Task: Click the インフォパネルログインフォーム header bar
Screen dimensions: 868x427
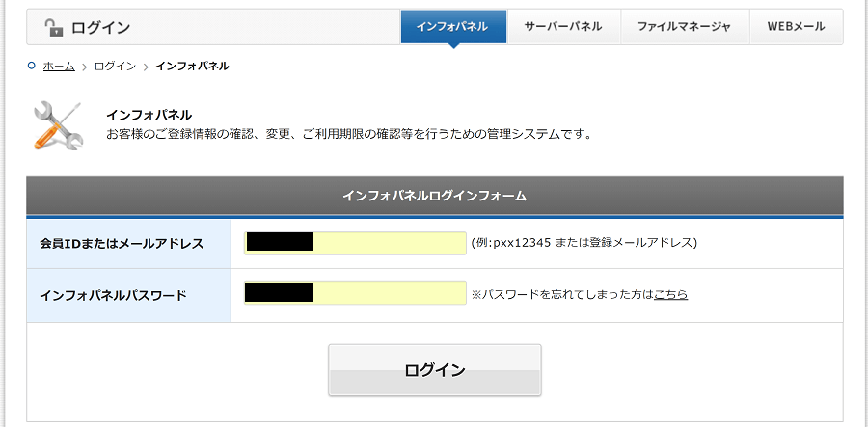Action: click(434, 196)
